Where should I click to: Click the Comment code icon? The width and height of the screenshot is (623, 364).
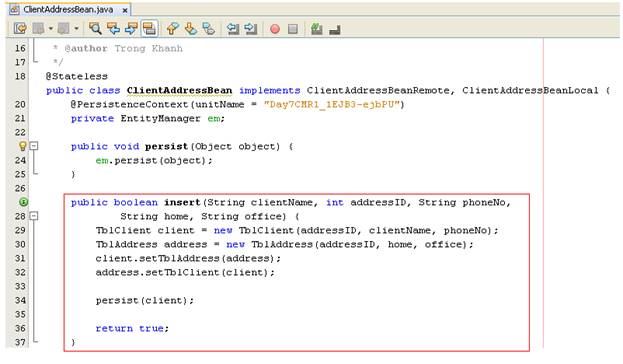(317, 28)
